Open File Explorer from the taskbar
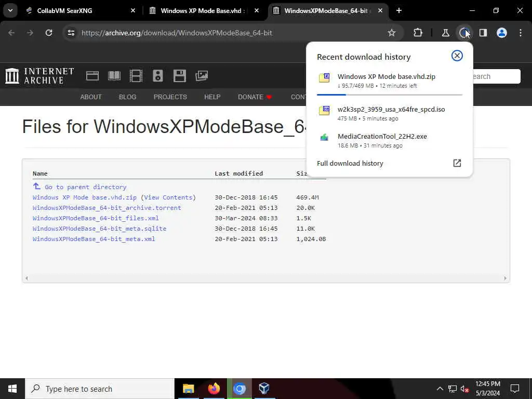The height and width of the screenshot is (399, 532). pyautogui.click(x=188, y=389)
